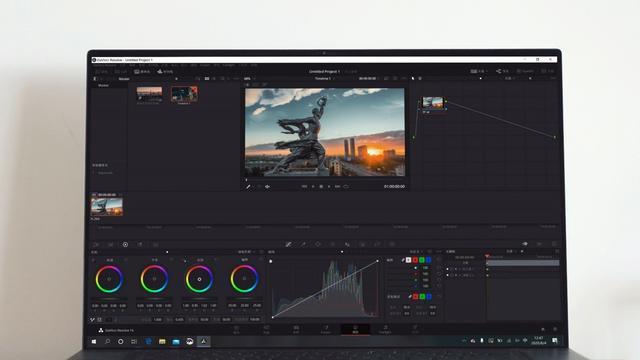Screen dimensions: 640x360
Task: Open the viewer zoom percentage dropdown
Action: [x=248, y=78]
